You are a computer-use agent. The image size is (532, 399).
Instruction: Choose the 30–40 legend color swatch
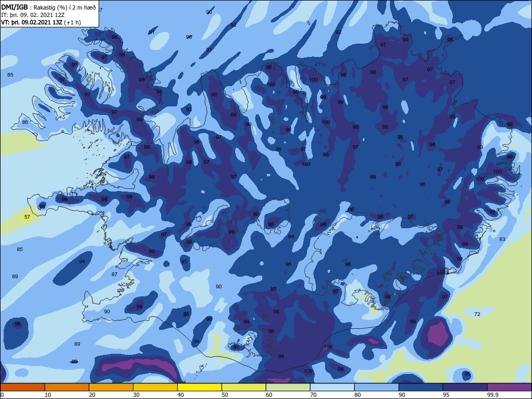tap(155, 387)
